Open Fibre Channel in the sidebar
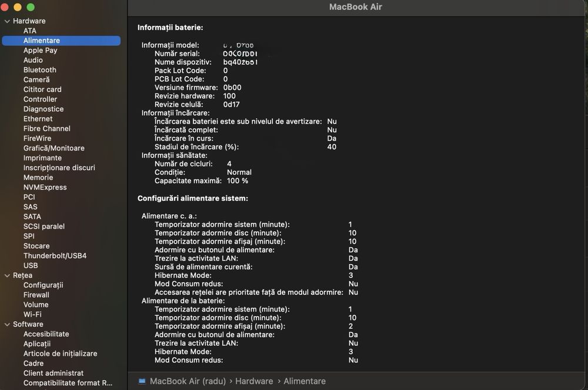Screen dimensions: 588x390 [x=47, y=128]
